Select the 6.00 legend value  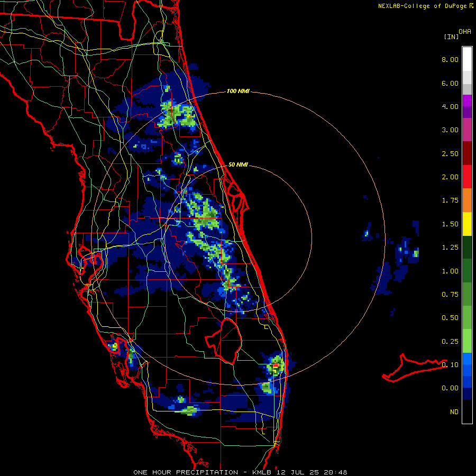450,83
